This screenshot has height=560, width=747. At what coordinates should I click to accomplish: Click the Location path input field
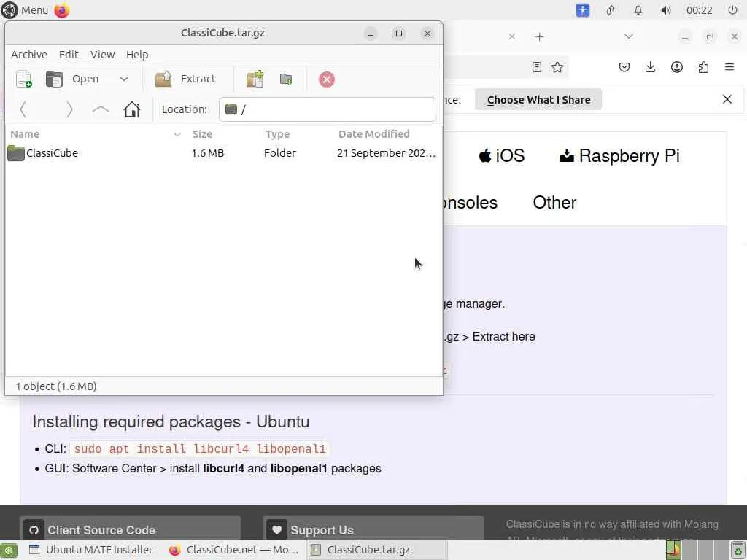pyautogui.click(x=328, y=109)
